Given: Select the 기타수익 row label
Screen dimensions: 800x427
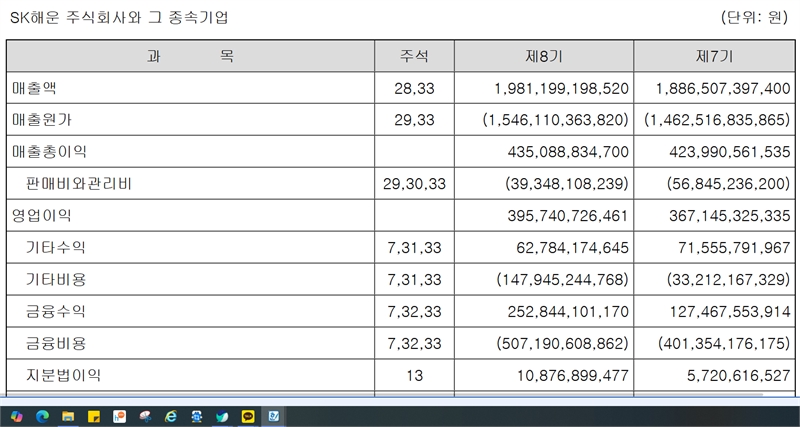Looking at the screenshot, I should (56, 247).
